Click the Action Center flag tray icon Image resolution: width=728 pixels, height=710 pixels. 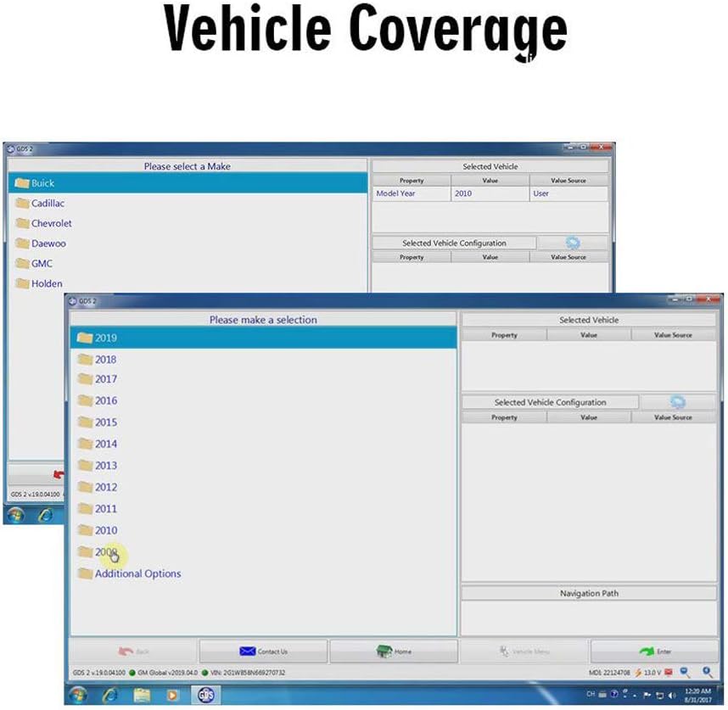pos(647,695)
